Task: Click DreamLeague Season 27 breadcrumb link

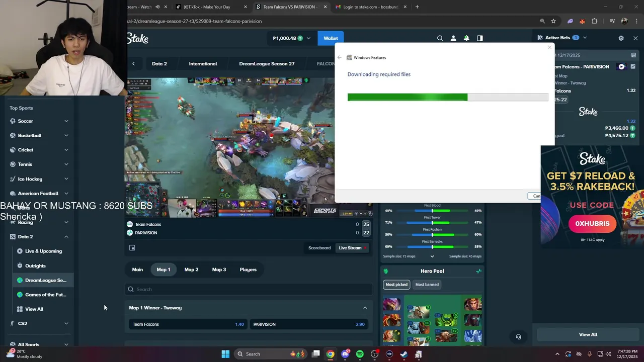Action: 267,64
